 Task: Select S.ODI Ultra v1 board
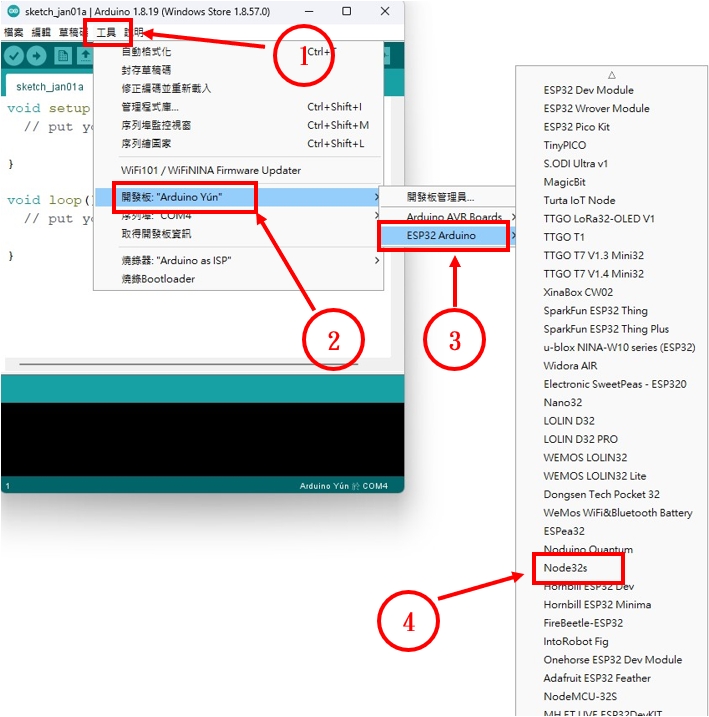tap(612, 163)
